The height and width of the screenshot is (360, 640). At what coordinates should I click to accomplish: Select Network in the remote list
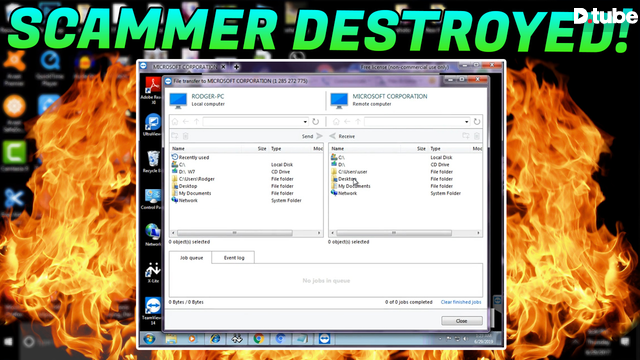point(406,193)
